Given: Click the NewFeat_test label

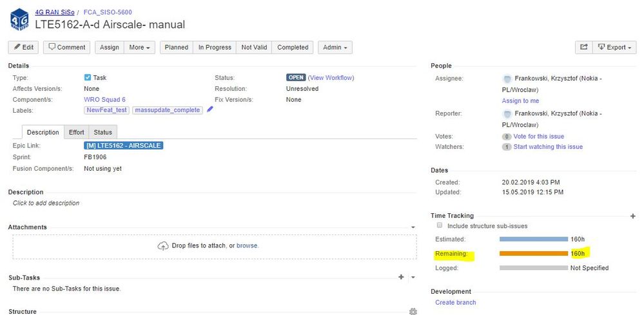Looking at the screenshot, I should [107, 110].
